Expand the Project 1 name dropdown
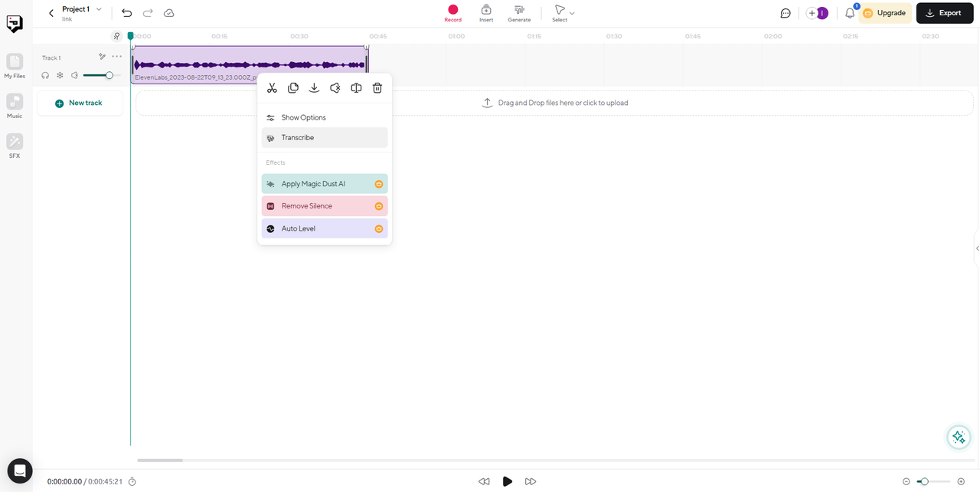The image size is (980, 492). pos(99,9)
